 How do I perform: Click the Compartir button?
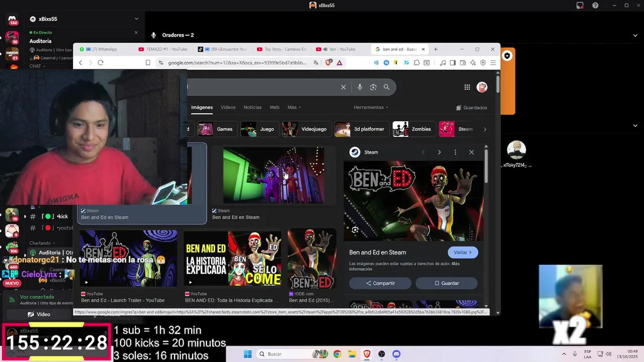click(x=380, y=283)
